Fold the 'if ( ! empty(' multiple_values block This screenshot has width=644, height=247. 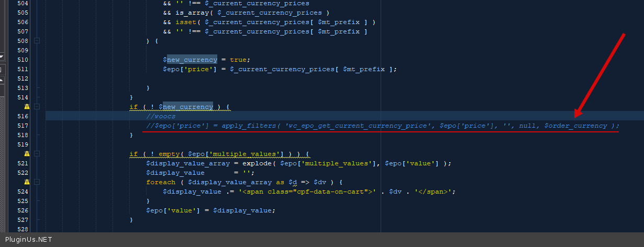[x=37, y=154]
